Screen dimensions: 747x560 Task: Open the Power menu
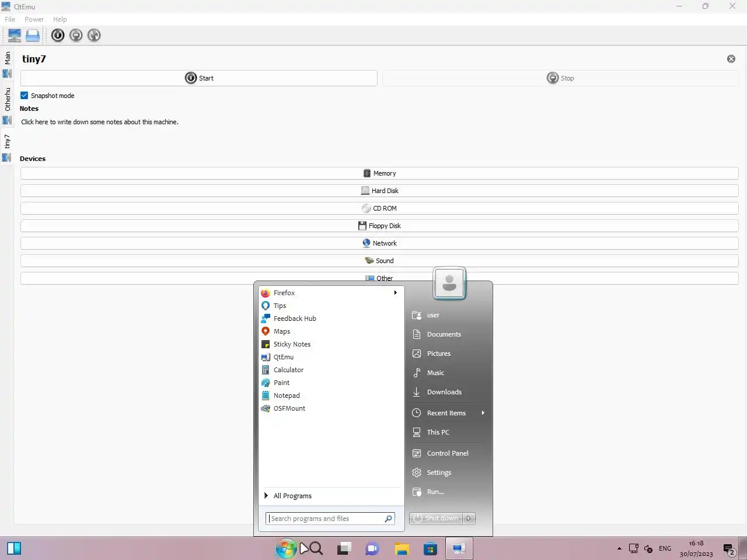tap(34, 19)
